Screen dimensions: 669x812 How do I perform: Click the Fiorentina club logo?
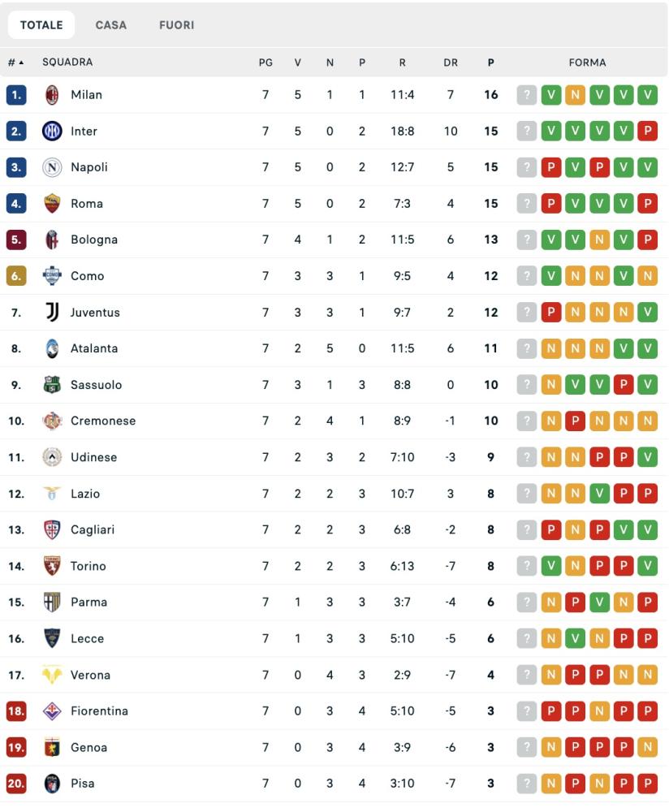click(52, 711)
